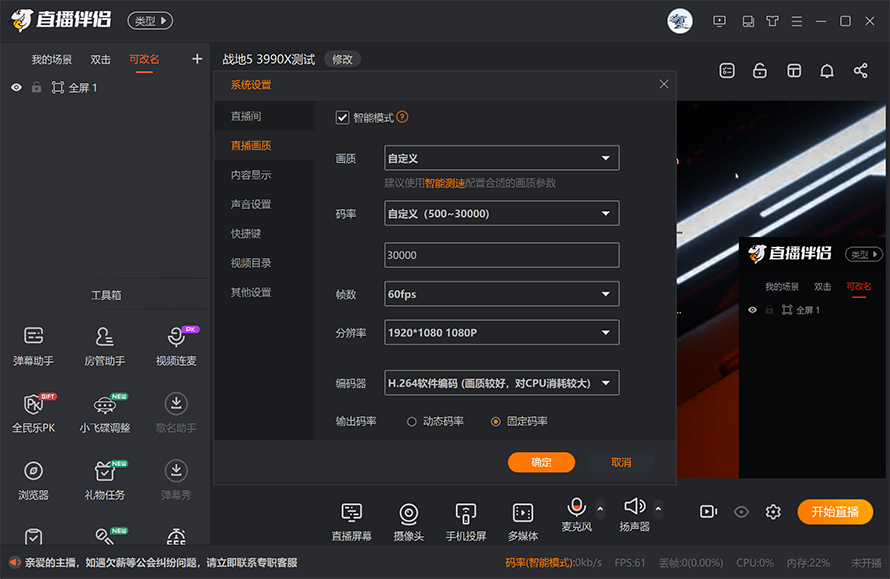Toggle preview eye icon in bottom bar
The height and width of the screenshot is (579, 890).
coord(741,512)
